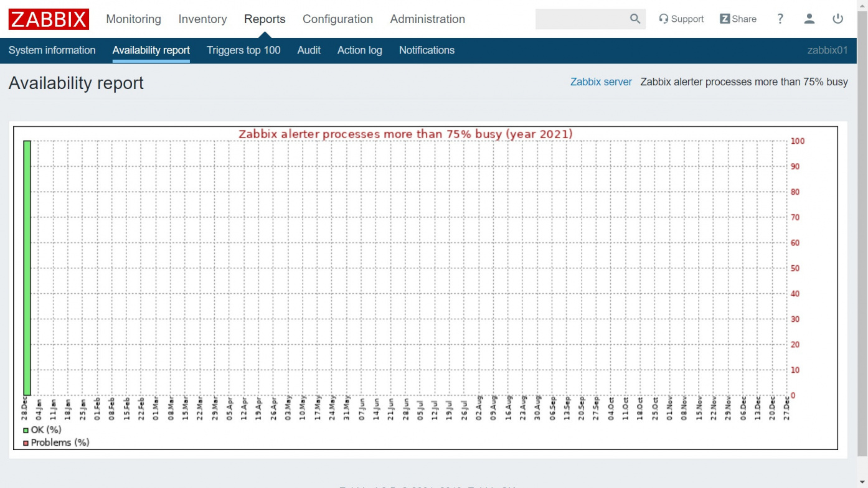Click the green OK legend square
Screen dimensions: 868x488
(26, 430)
